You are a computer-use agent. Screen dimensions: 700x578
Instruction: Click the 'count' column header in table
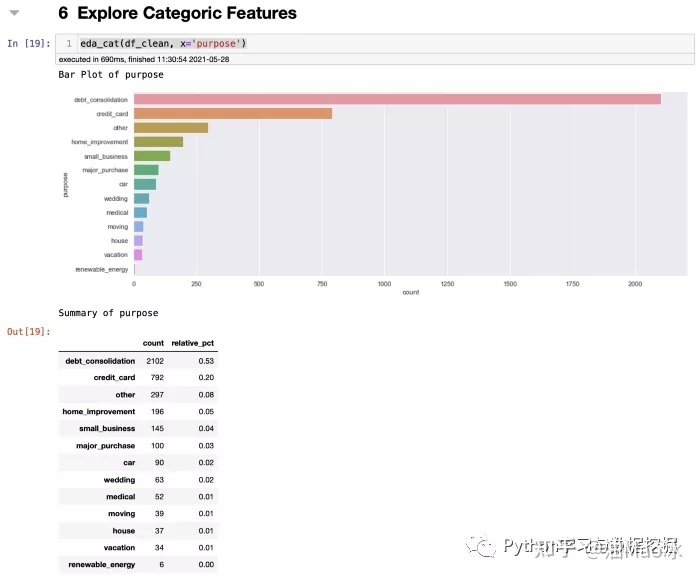(x=153, y=343)
